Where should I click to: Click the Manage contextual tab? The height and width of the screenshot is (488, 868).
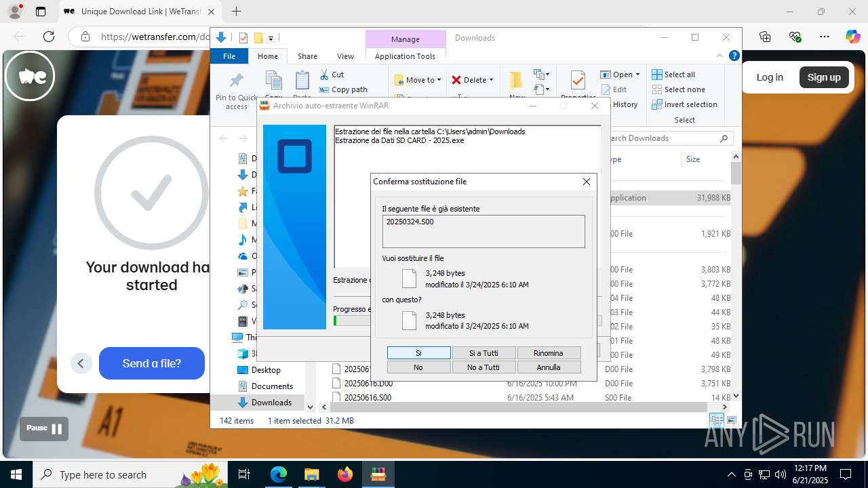tap(406, 39)
